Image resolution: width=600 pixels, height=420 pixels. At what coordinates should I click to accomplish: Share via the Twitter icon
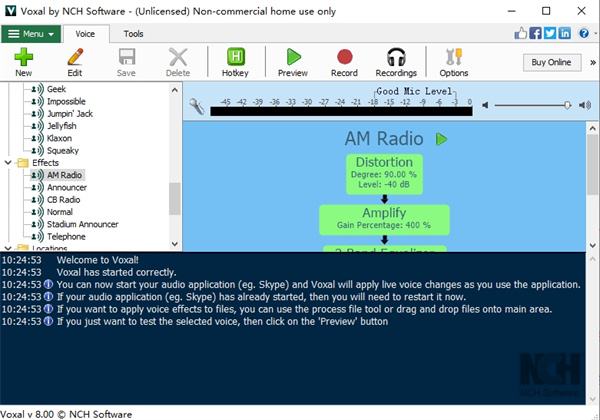pos(550,33)
